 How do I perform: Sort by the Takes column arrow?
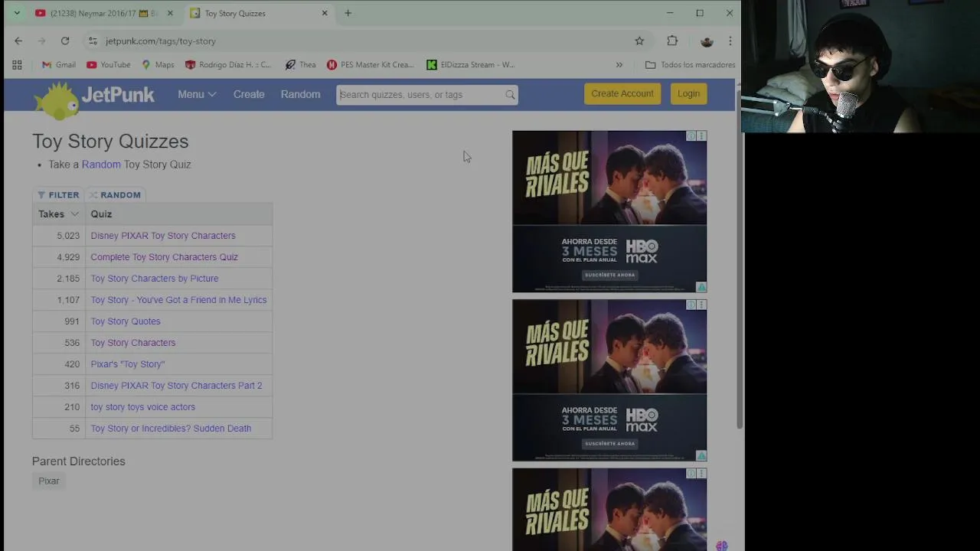tap(74, 214)
